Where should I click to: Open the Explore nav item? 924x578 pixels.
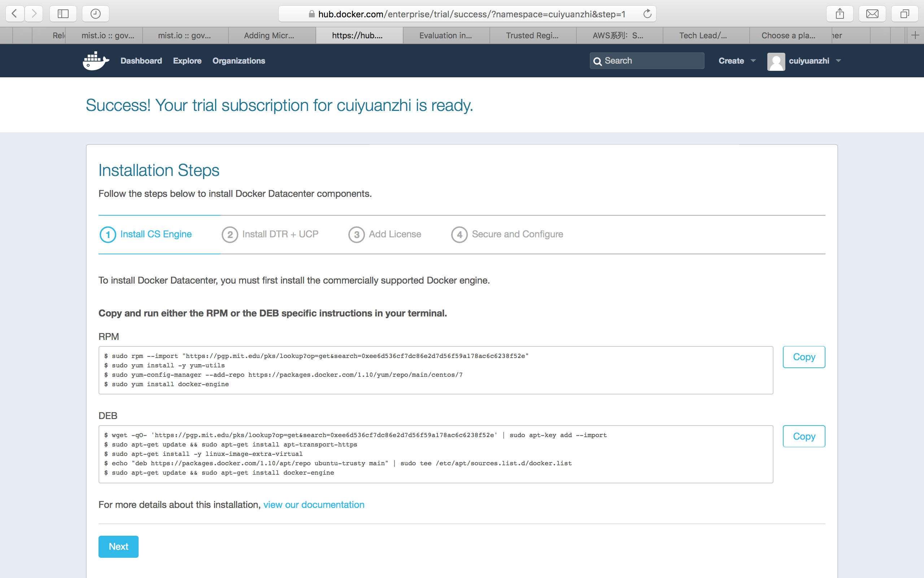(187, 61)
